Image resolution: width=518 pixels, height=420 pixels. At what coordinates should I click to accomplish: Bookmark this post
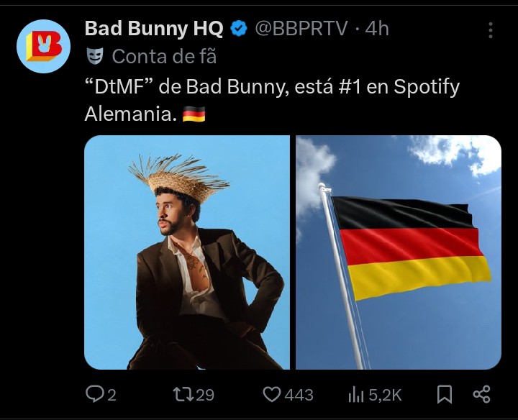coord(445,394)
